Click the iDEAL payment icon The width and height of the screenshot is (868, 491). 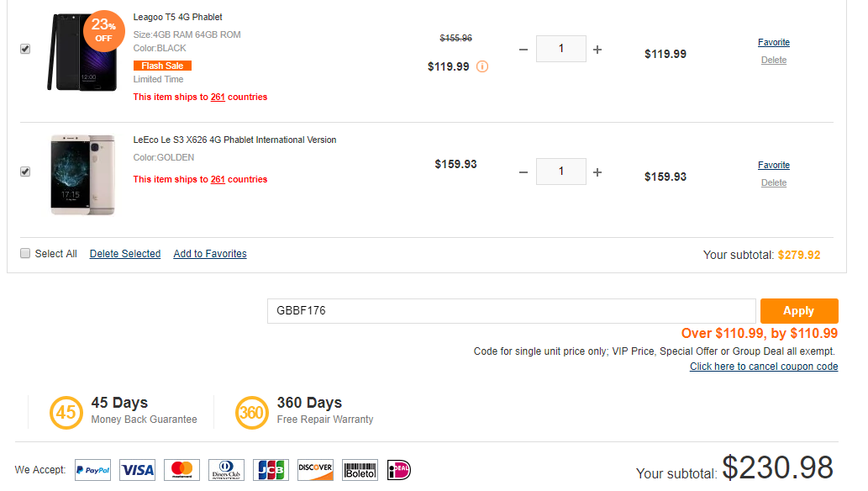tap(399, 470)
